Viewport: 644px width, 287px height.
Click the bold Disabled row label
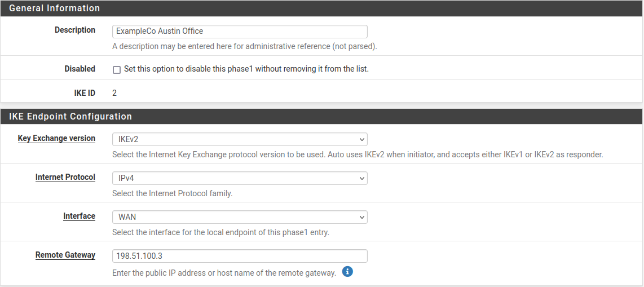tap(80, 69)
